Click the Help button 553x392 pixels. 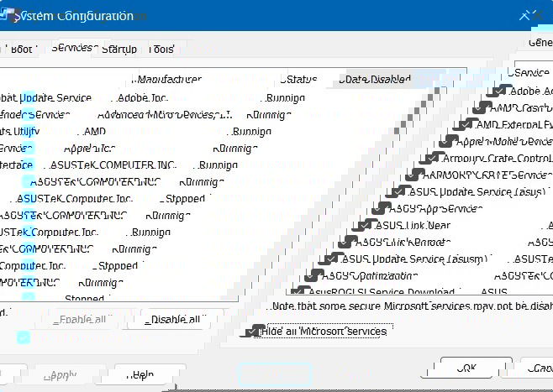[x=140, y=374]
